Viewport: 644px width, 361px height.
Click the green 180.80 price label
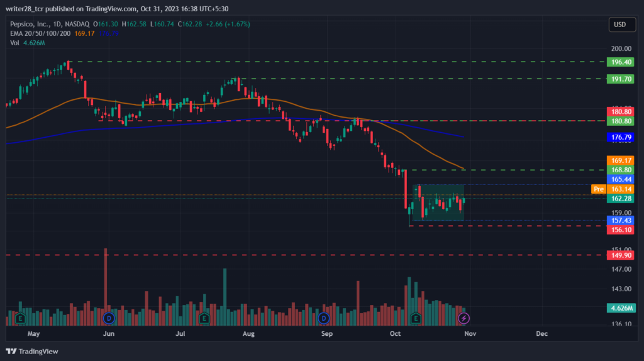tap(621, 121)
